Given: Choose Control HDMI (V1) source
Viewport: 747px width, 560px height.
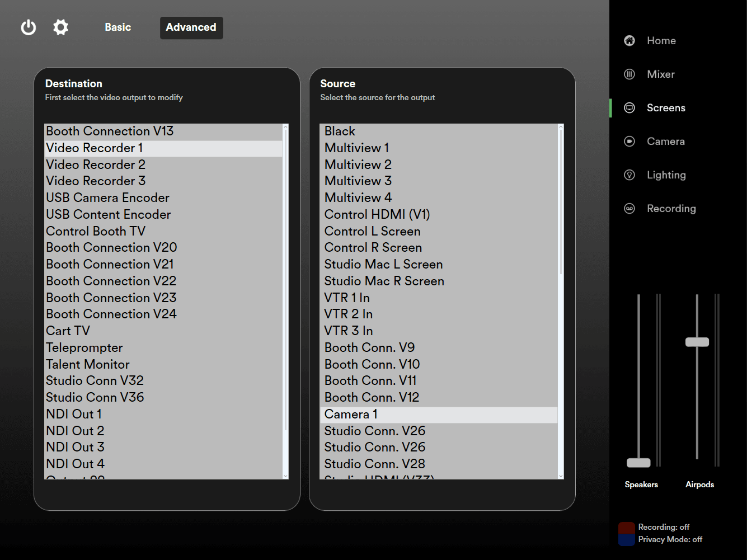Looking at the screenshot, I should 439,215.
